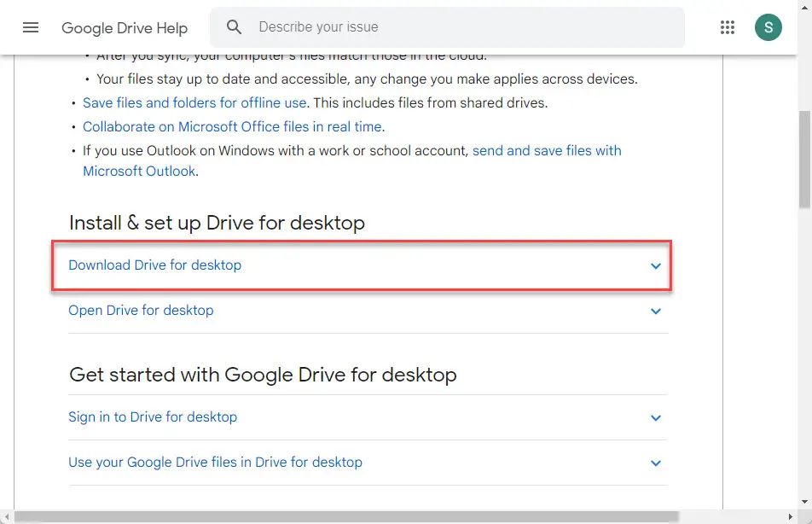The height and width of the screenshot is (524, 812).
Task: Open the hamburger main menu
Action: point(31,27)
